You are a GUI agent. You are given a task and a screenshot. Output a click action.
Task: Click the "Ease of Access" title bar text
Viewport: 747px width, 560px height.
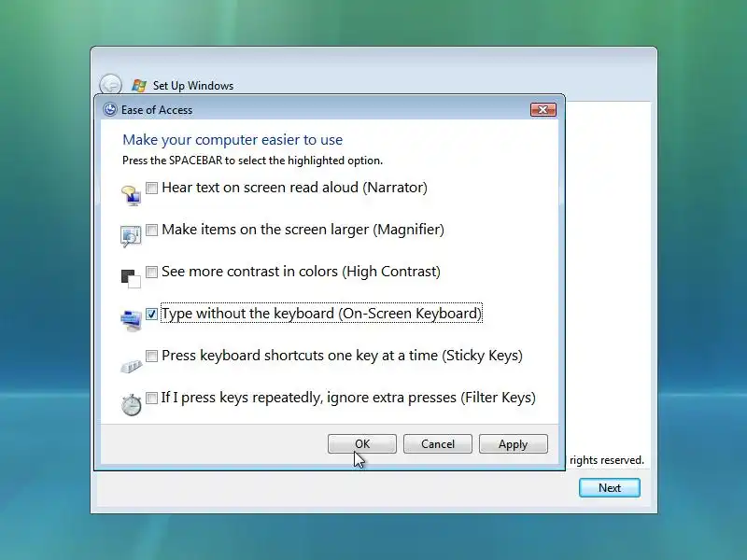157,110
